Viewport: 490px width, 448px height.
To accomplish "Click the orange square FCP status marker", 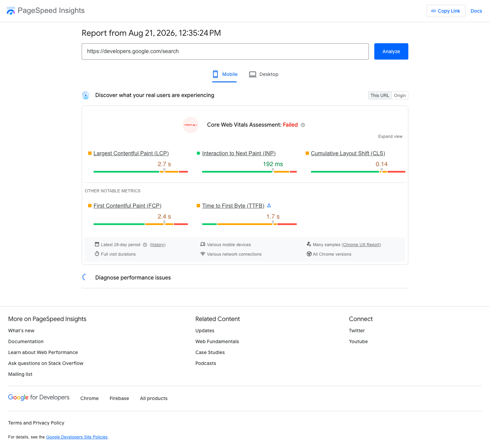I will (90, 206).
